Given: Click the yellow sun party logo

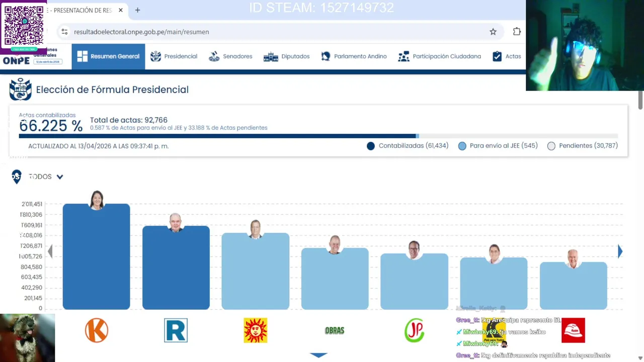Looking at the screenshot, I should point(255,330).
